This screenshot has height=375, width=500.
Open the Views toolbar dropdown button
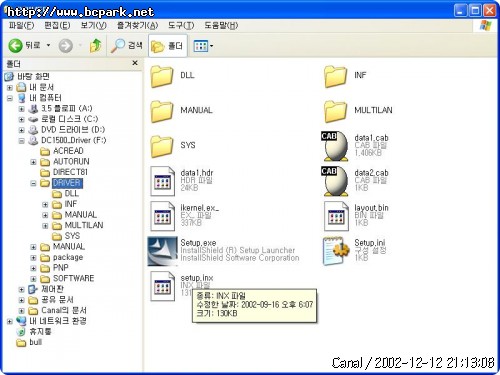point(203,46)
